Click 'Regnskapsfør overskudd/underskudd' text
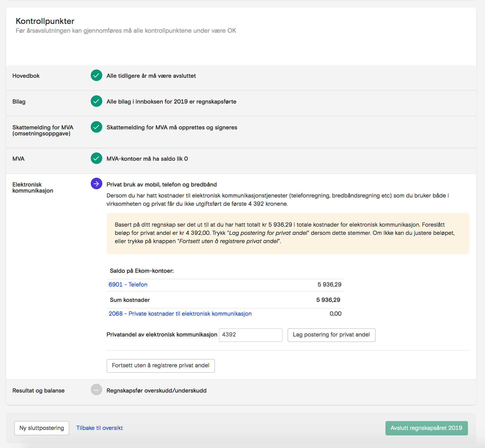 (x=156, y=391)
